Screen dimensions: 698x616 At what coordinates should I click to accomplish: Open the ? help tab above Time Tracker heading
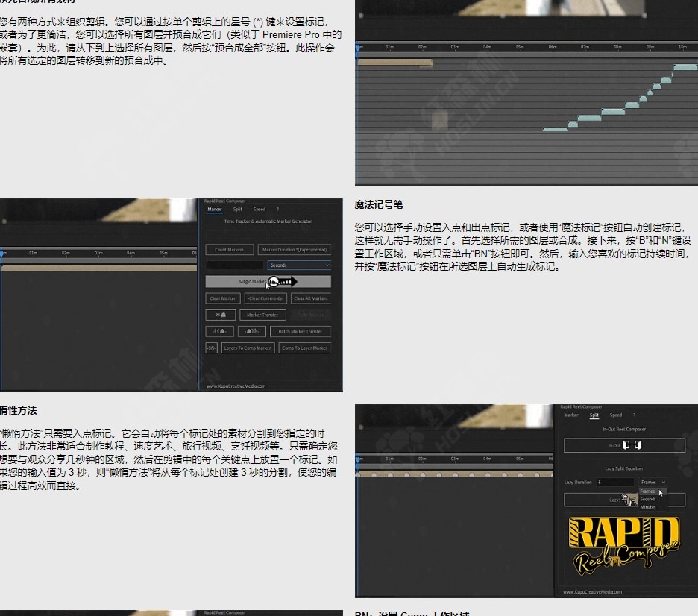[277, 210]
